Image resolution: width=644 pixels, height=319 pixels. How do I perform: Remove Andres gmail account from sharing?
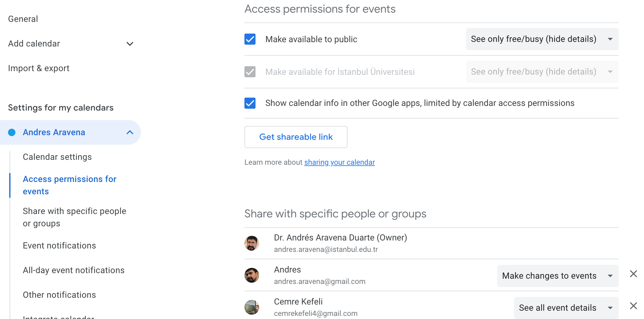633,274
